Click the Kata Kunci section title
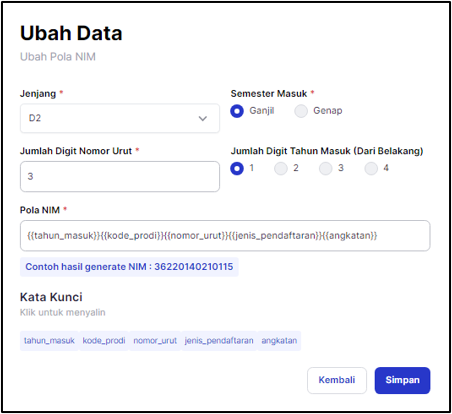The height and width of the screenshot is (414, 452). [x=51, y=297]
